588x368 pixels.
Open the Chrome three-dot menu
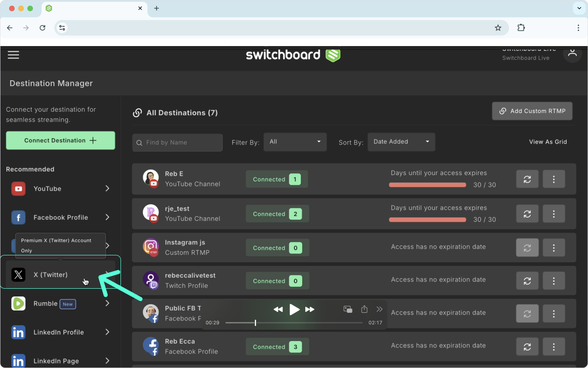[x=578, y=28]
